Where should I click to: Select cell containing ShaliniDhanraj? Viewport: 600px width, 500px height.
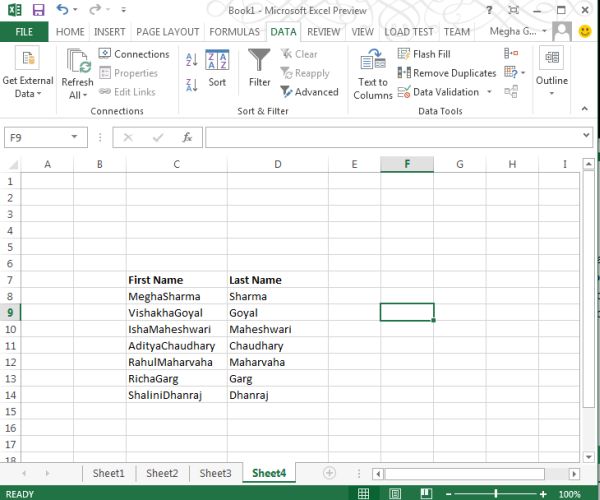click(176, 395)
